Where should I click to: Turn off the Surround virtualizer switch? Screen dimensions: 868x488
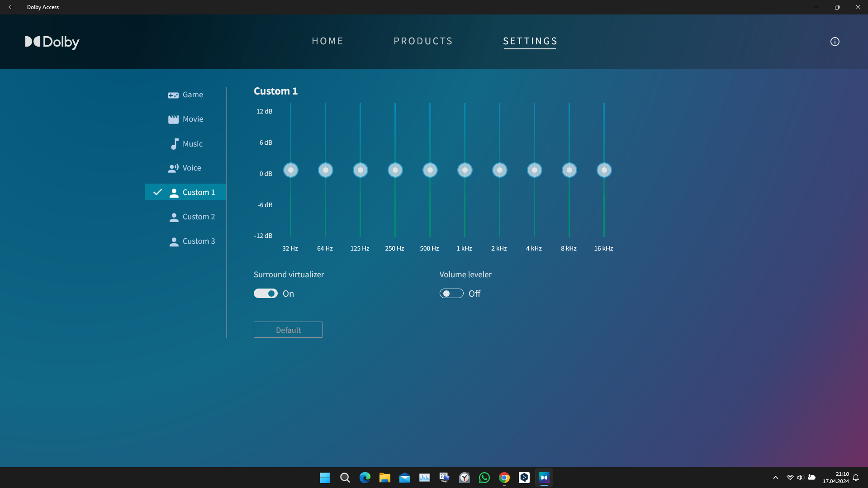point(266,294)
